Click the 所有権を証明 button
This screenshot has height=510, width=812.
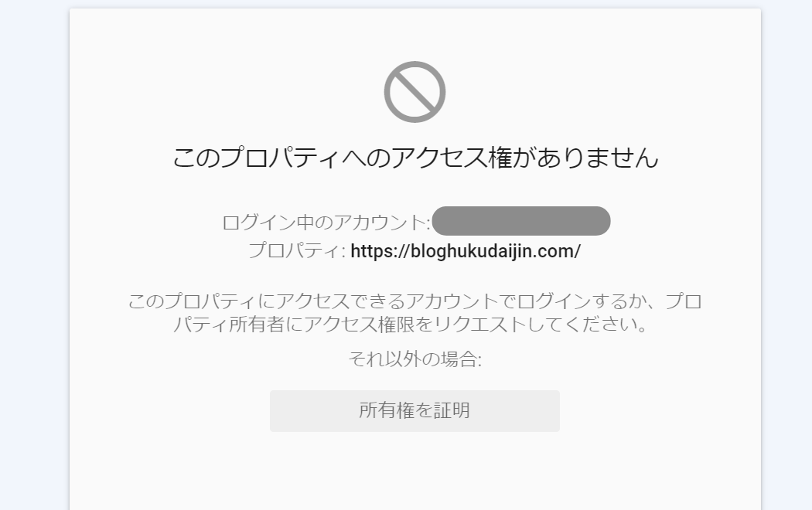click(x=415, y=410)
